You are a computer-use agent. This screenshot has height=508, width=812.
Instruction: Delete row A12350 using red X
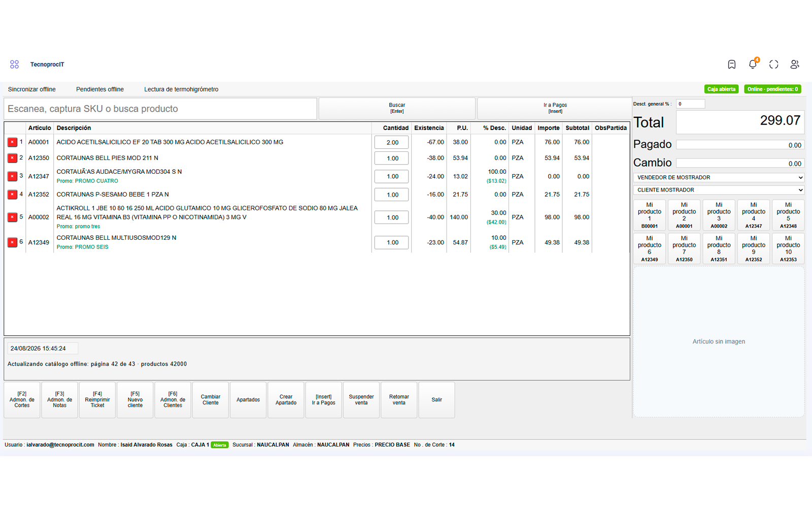[12, 158]
